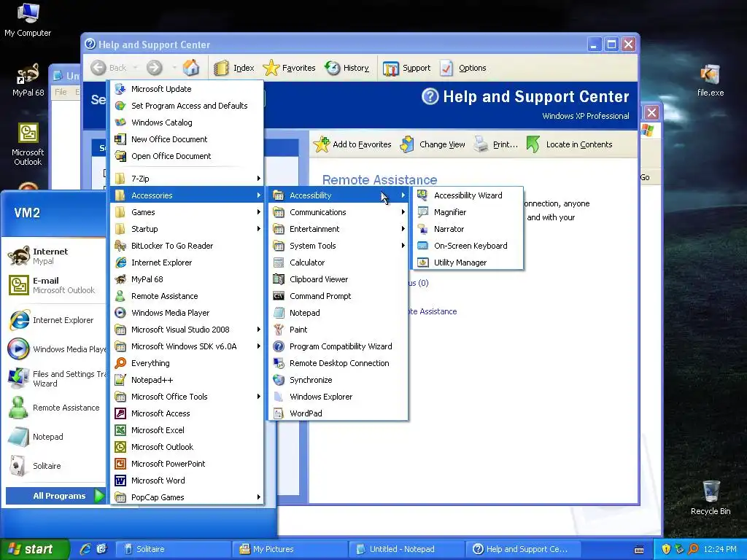The image size is (747, 560).
Task: Launch Calculator from Accessories
Action: pos(338,262)
